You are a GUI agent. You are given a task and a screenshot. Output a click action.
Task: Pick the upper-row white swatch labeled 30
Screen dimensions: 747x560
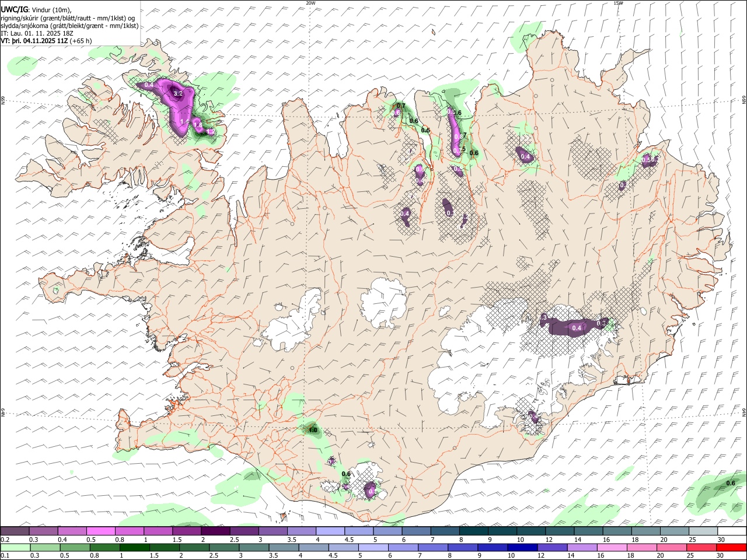pos(732,531)
